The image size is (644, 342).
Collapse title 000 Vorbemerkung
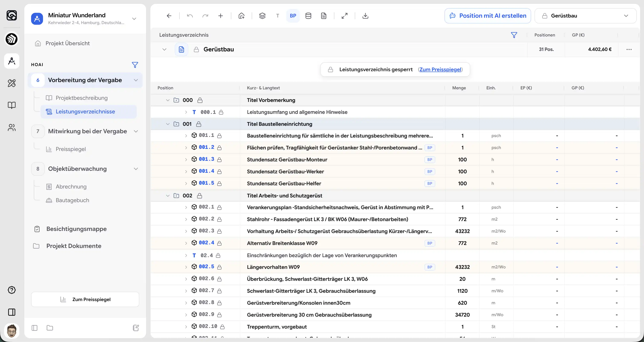[x=168, y=100]
